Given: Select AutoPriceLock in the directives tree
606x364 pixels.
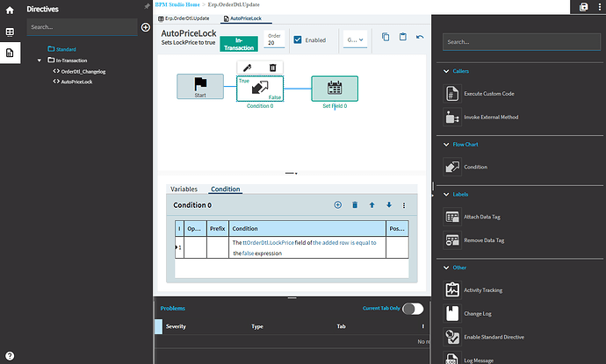Looking at the screenshot, I should [x=73, y=82].
